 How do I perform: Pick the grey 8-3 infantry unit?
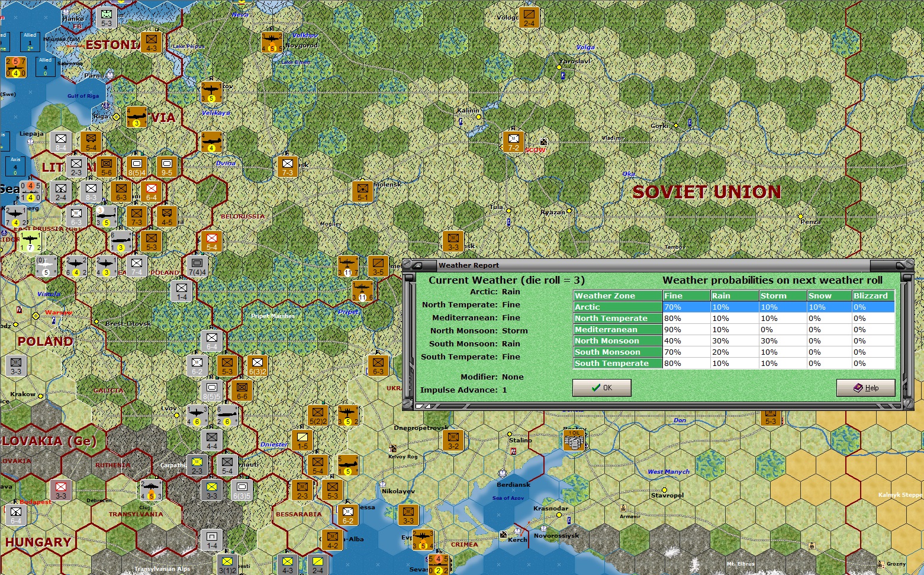tap(91, 191)
